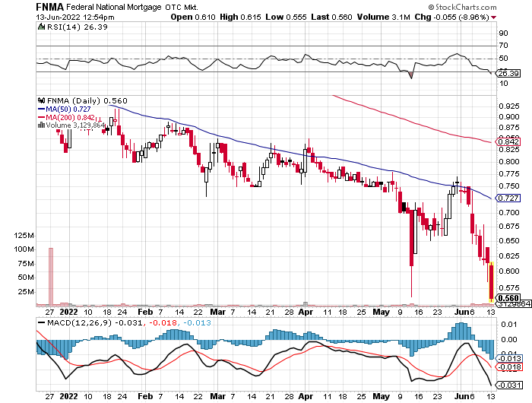Click the MA(50) 0.727 legend text
The image size is (532, 403).
pyautogui.click(x=68, y=109)
